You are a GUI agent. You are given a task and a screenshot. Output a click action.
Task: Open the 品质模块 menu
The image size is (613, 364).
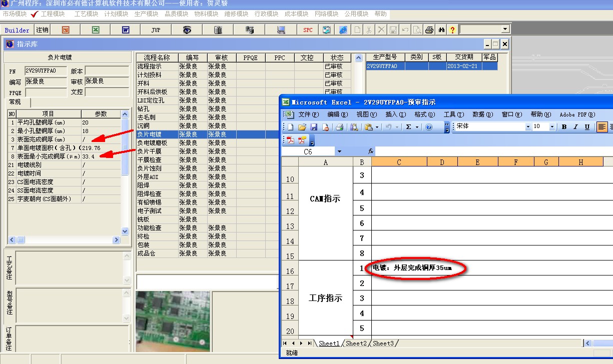176,14
